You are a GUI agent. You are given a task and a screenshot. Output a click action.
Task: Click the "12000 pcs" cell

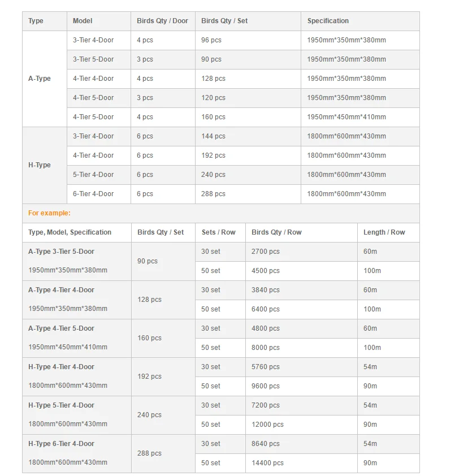point(267,425)
